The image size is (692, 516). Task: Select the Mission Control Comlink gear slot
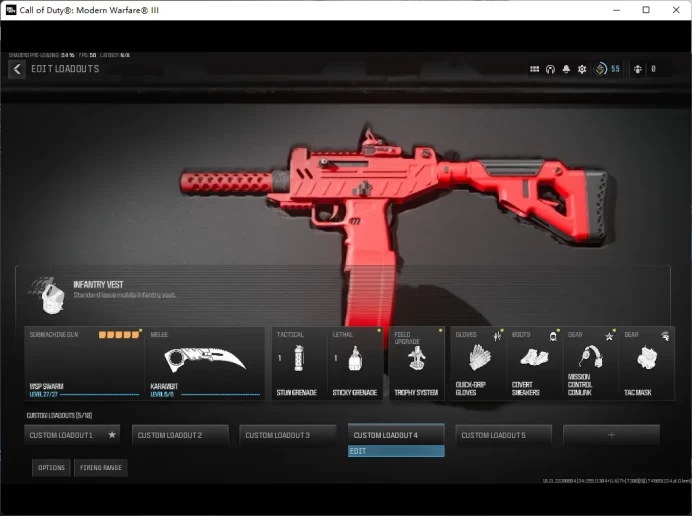[x=590, y=363]
